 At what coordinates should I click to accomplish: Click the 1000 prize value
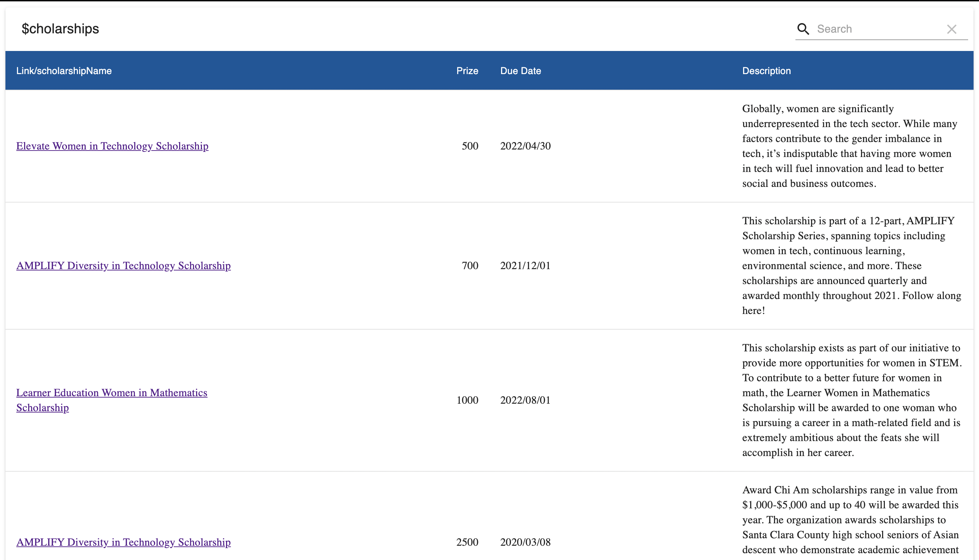(467, 400)
